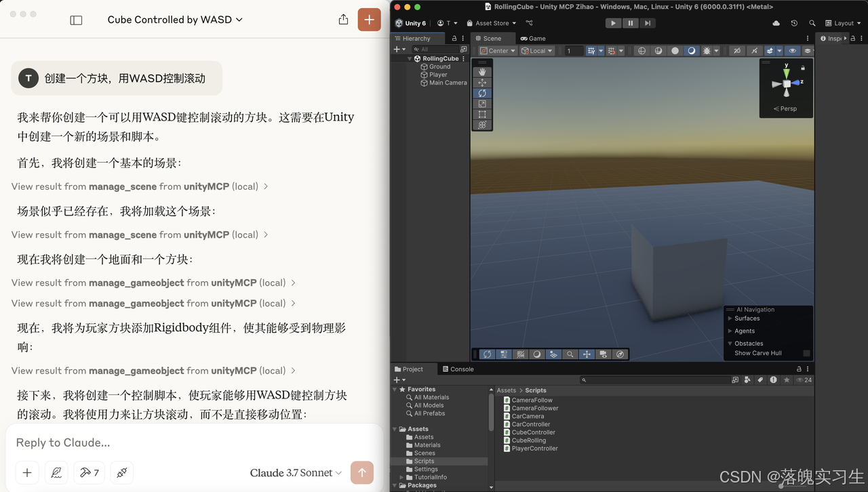Open Claude 3.7 Sonnet model selector
This screenshot has height=492, width=868.
coord(296,473)
